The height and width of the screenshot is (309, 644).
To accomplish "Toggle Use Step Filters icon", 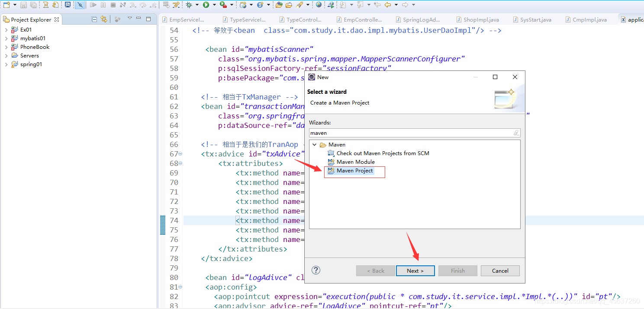I will point(176,5).
